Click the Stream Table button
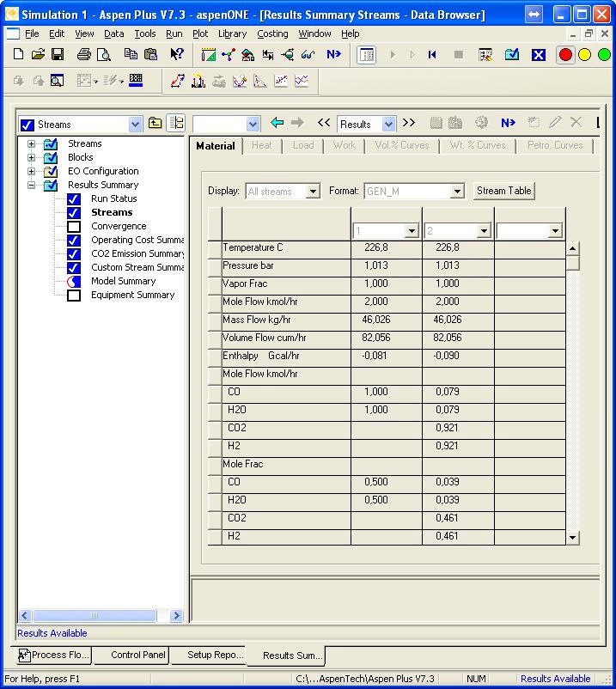 tap(503, 191)
